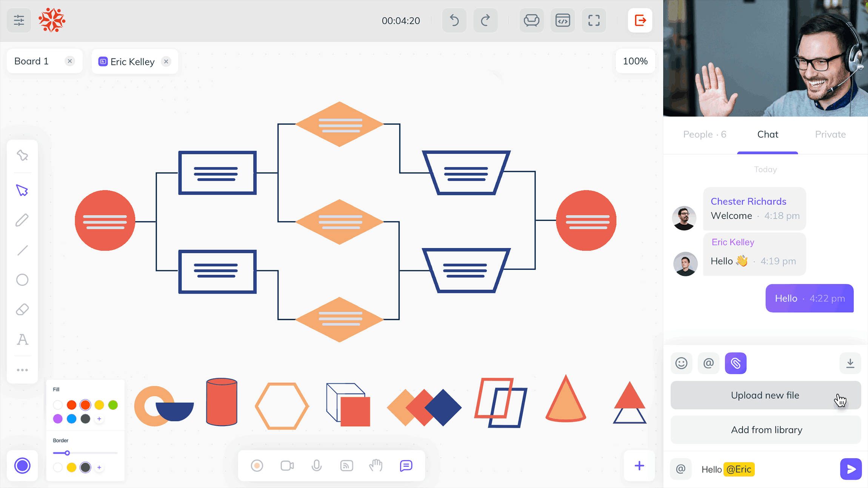Switch to the Private tab
Viewport: 868px width, 488px height.
(830, 134)
